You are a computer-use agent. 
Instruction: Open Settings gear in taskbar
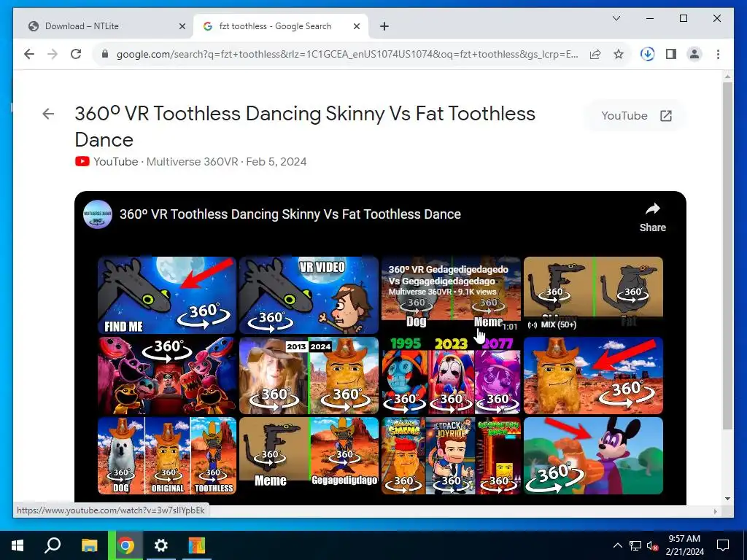160,545
